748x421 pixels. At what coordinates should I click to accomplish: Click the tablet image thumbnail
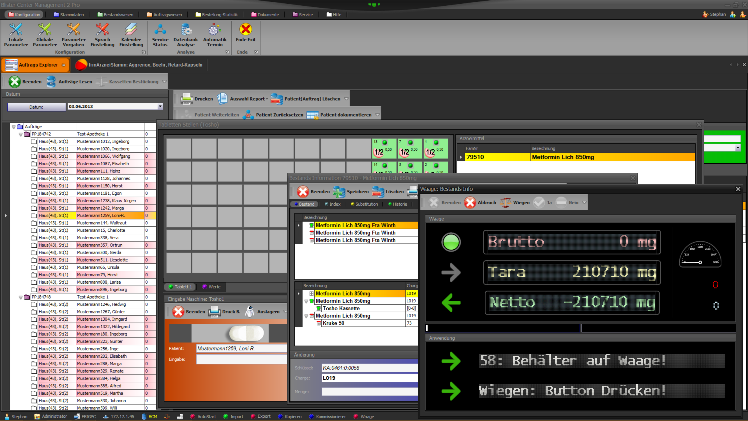click(246, 333)
